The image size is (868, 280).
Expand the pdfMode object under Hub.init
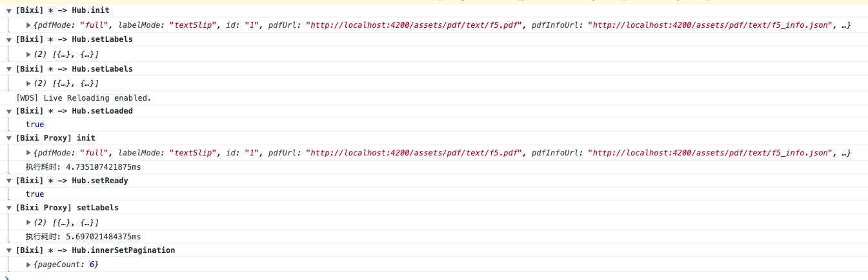29,25
